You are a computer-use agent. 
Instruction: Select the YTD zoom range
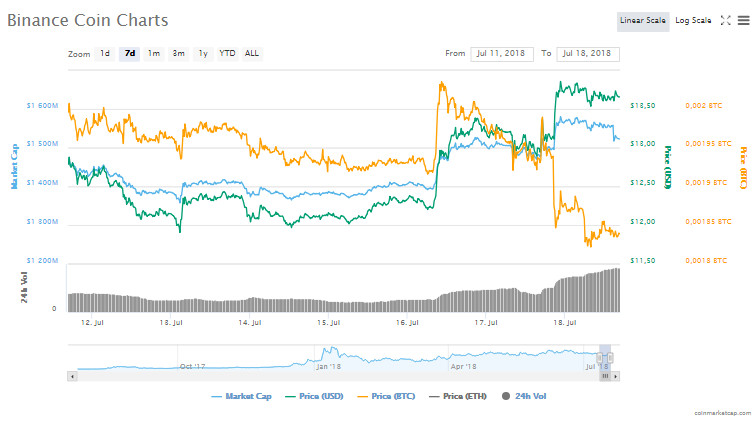(227, 54)
